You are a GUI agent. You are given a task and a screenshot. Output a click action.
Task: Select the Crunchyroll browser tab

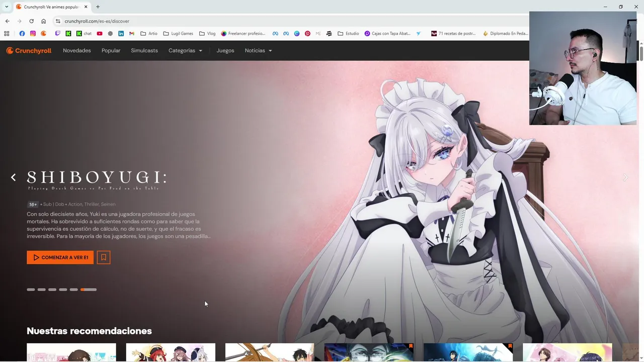click(52, 7)
